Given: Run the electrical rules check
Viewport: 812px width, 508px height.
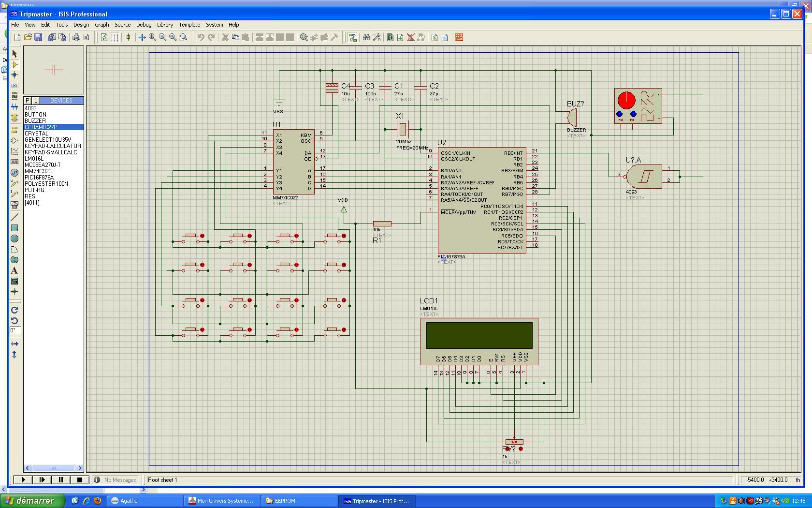Looking at the screenshot, I should (445, 37).
